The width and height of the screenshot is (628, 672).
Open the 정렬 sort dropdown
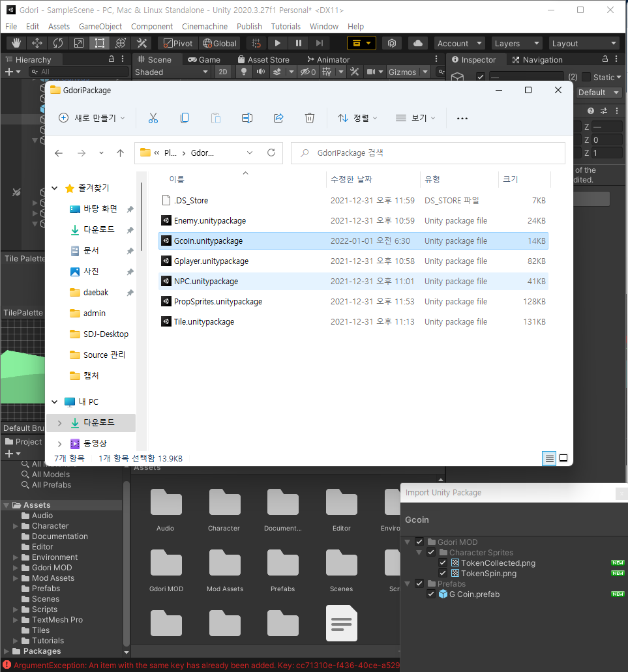(357, 118)
